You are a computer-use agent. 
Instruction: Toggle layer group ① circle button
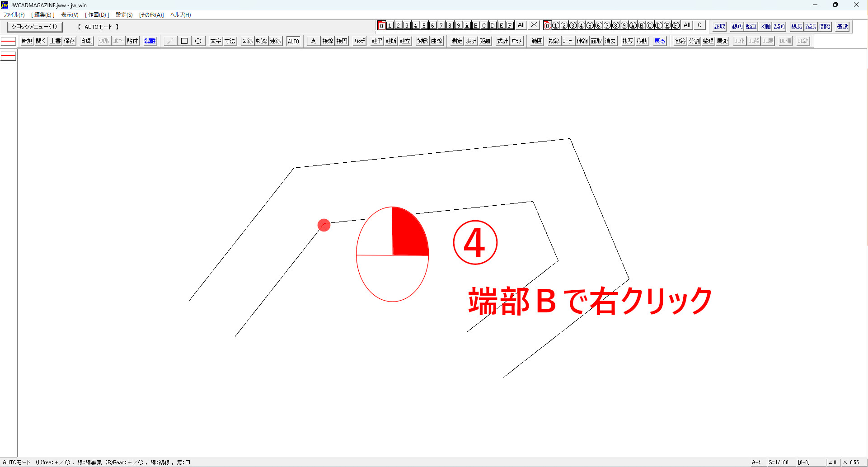pyautogui.click(x=556, y=26)
